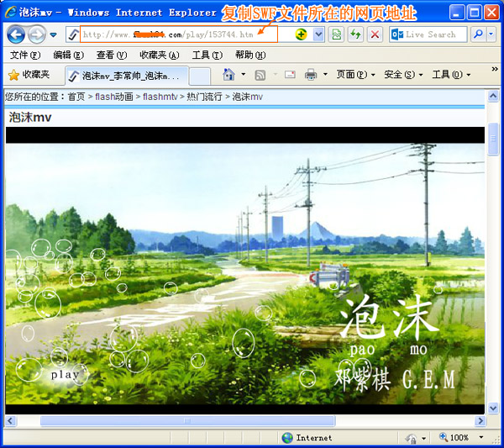The width and height of the screenshot is (504, 448).
Task: Go forward with the Forward arrow button
Action: tap(37, 34)
